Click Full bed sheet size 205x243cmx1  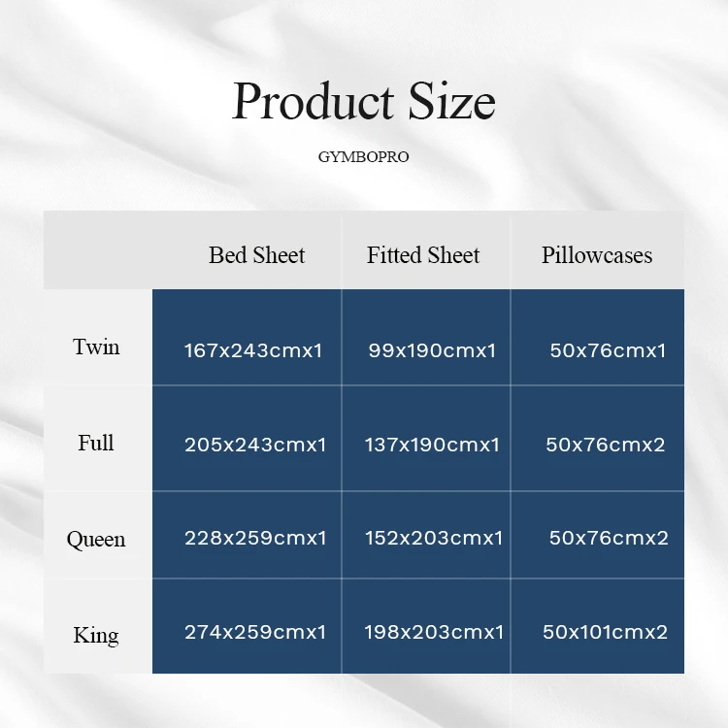coord(255,446)
